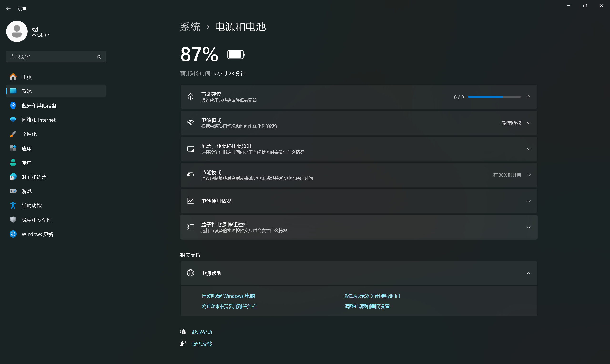
Task: Click the Get Help icon
Action: 183,332
